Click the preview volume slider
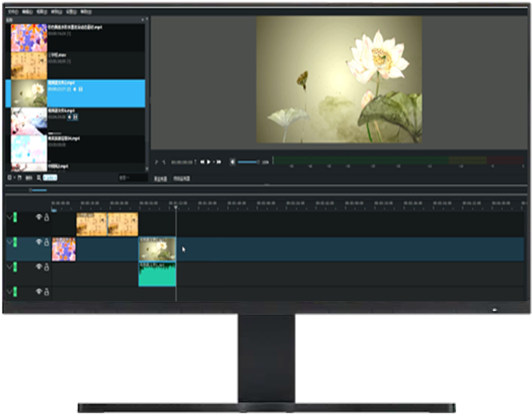 pyautogui.click(x=249, y=162)
